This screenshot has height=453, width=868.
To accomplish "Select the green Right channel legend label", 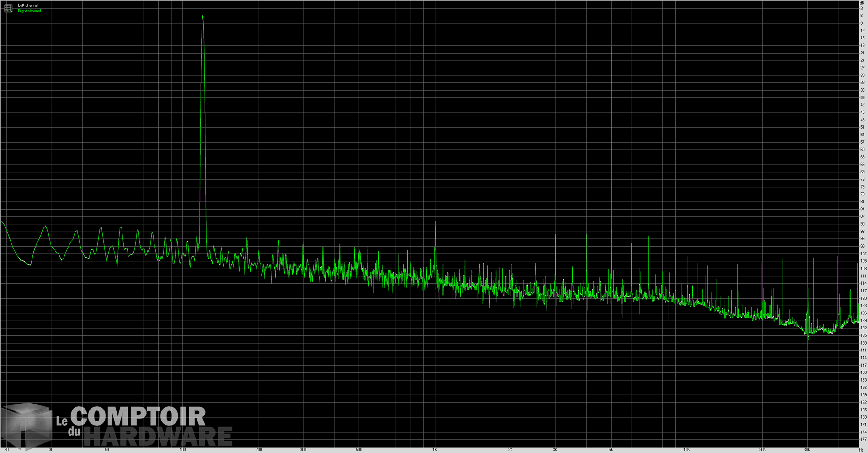I will (x=29, y=11).
